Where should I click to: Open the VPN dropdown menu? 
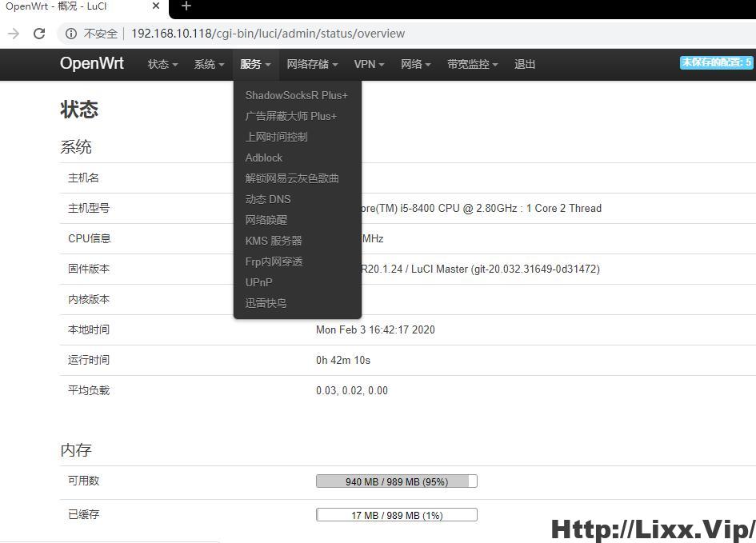(368, 64)
